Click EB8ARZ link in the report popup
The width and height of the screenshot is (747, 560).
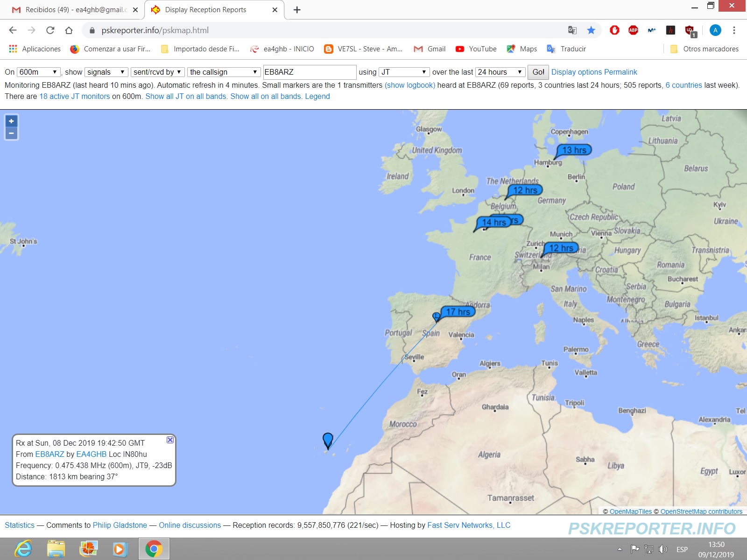coord(49,454)
